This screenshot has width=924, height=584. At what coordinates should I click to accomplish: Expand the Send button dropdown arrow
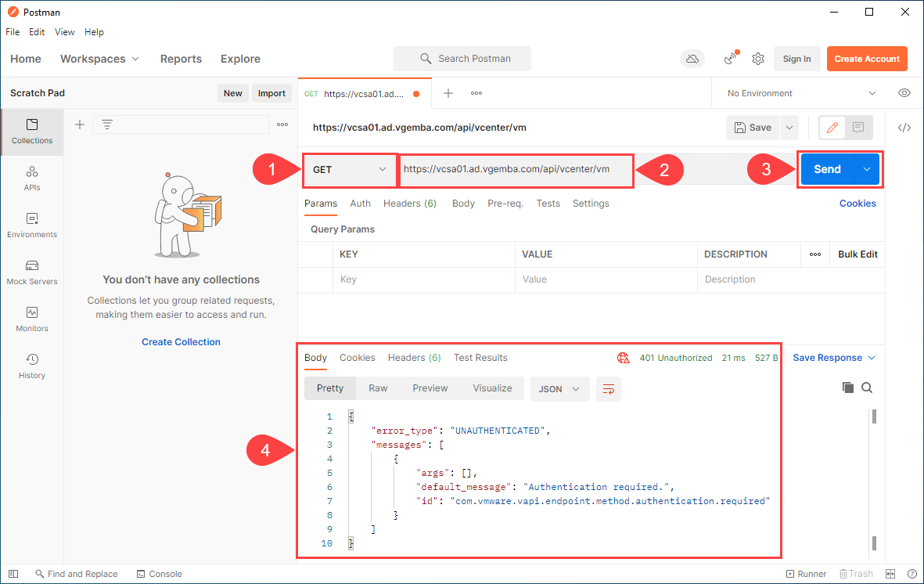click(x=866, y=169)
